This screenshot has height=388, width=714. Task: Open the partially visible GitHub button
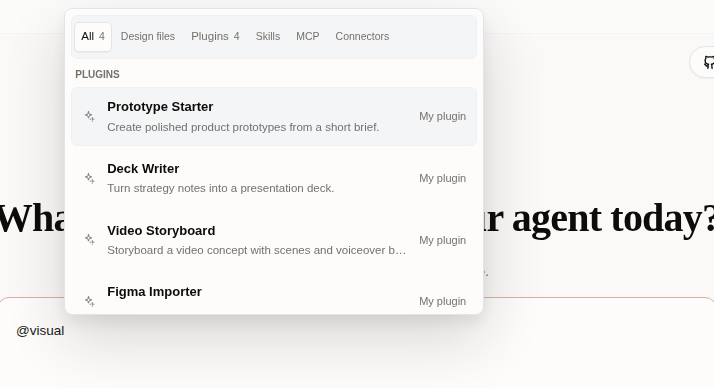click(x=702, y=62)
